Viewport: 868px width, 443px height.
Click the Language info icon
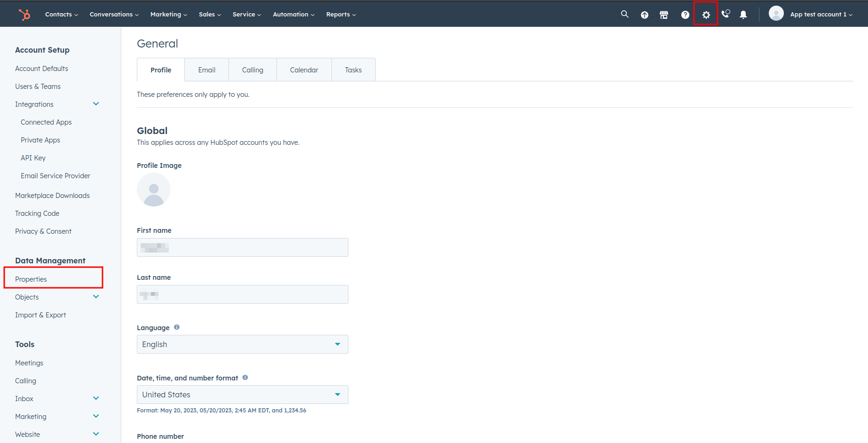point(177,327)
